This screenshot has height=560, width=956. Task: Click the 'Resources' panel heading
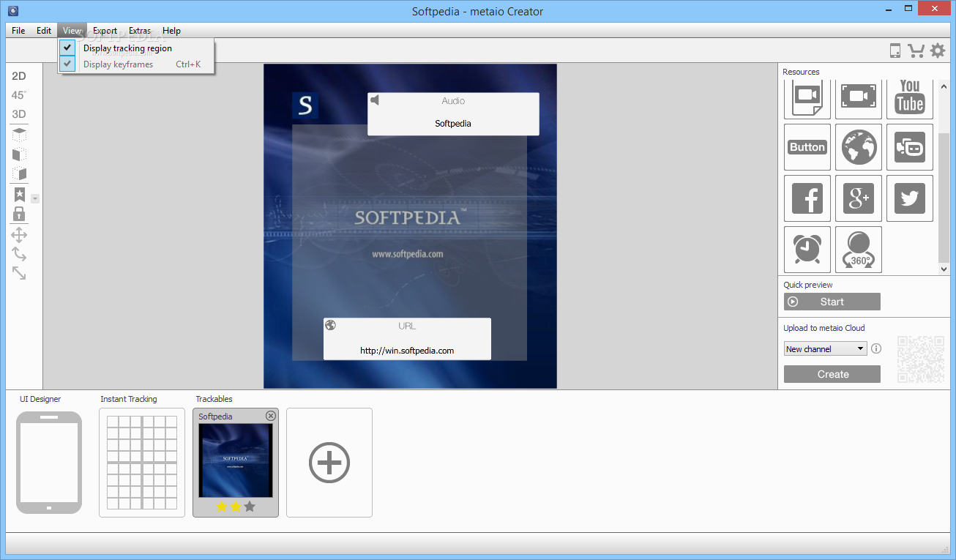point(801,72)
